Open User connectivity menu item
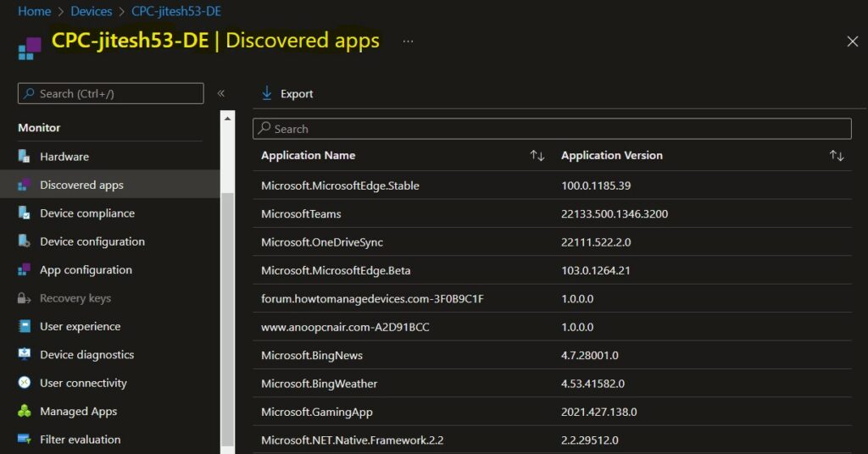 (x=109, y=383)
